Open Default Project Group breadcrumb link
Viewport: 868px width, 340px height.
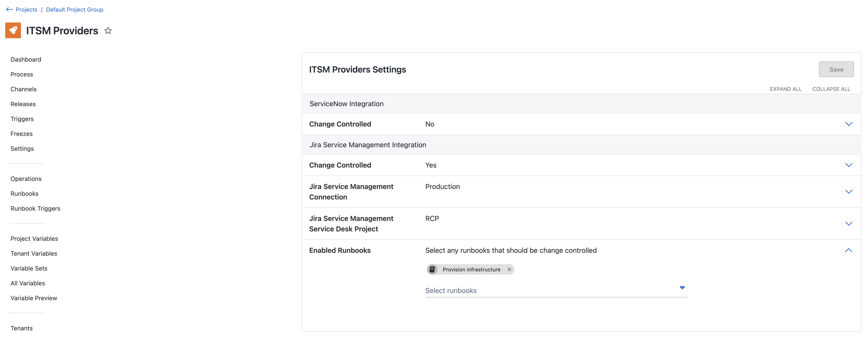[75, 9]
